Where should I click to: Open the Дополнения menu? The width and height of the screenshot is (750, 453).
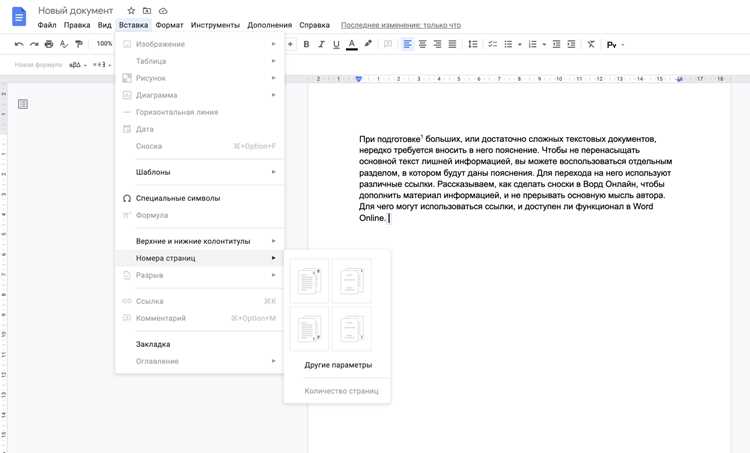pyautogui.click(x=269, y=25)
